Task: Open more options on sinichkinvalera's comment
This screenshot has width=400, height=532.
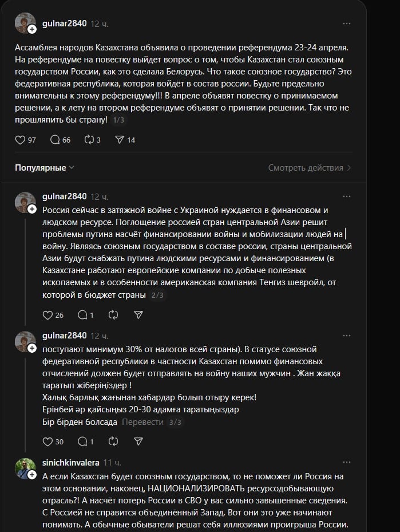Action: coord(347,462)
